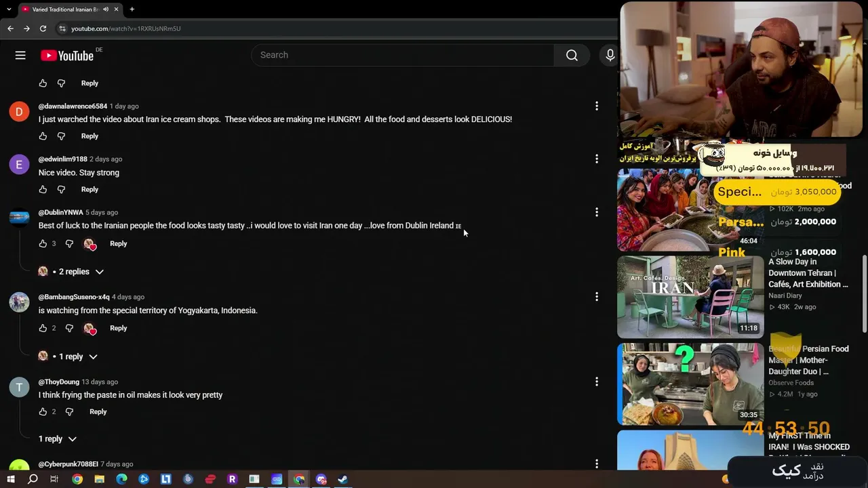Like the comment by @DublinYNWA
Viewport: 868px width, 488px height.
(43, 244)
